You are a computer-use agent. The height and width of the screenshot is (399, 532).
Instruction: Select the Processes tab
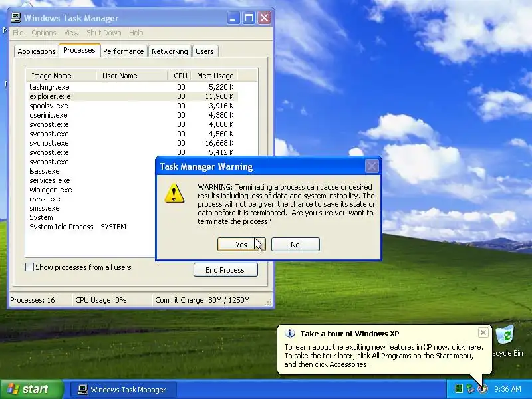coord(79,51)
